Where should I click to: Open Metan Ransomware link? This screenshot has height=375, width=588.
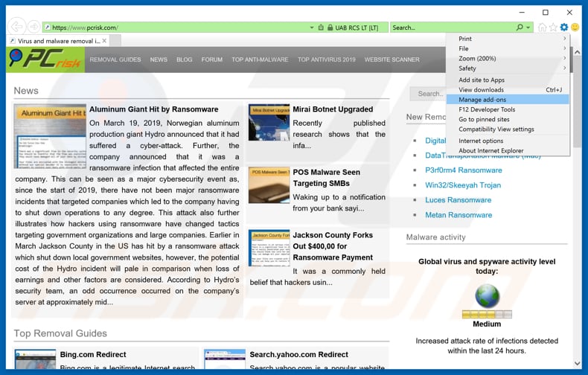click(x=458, y=215)
